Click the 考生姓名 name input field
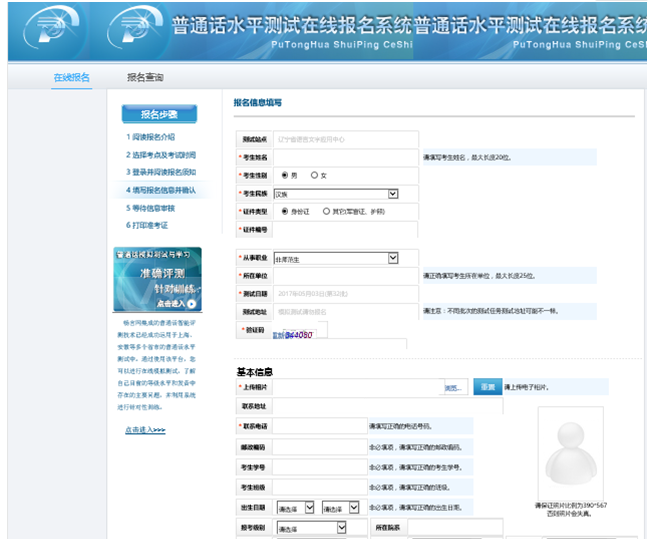 [x=345, y=157]
